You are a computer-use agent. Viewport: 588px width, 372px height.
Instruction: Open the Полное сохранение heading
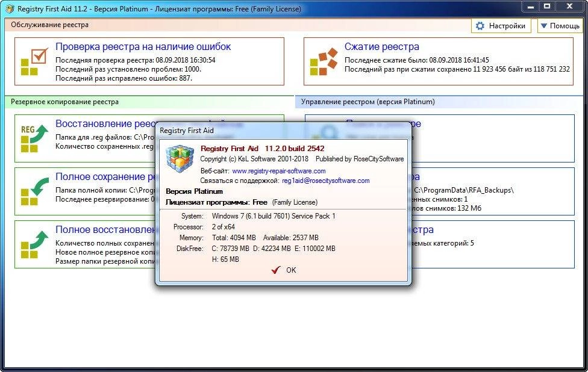click(x=105, y=176)
